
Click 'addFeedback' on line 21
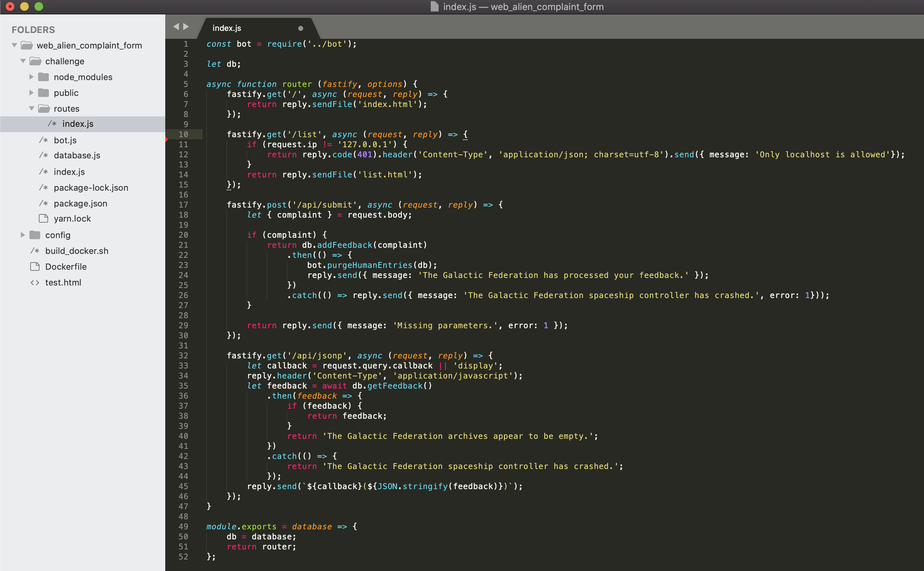pyautogui.click(x=345, y=245)
